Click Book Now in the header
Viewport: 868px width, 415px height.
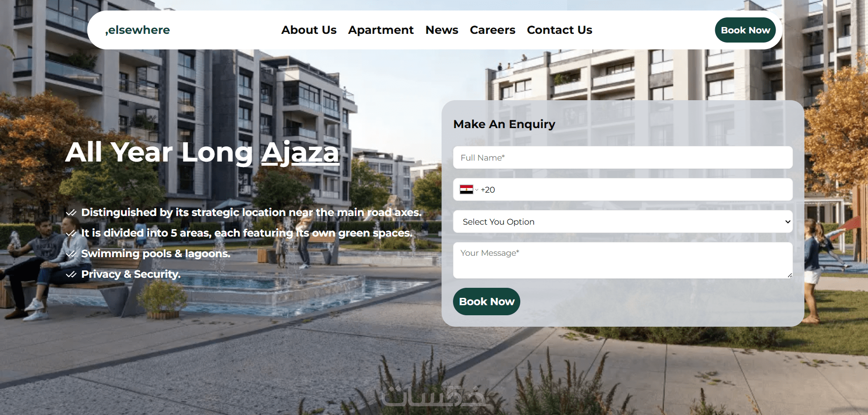pos(745,30)
